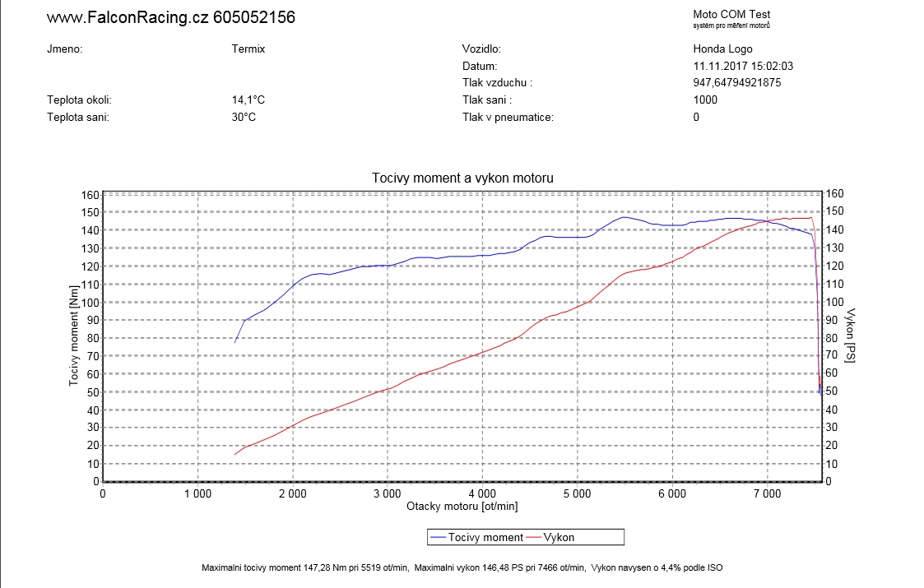This screenshot has width=924, height=588.
Task: Select the date 11.11.2017 15:02:03
Action: (749, 66)
